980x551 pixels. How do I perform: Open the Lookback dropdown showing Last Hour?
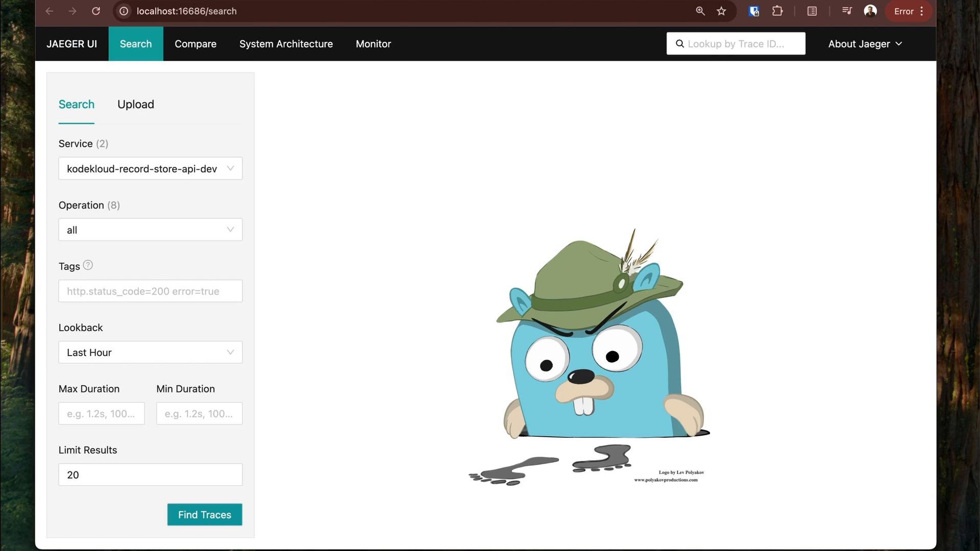point(151,353)
